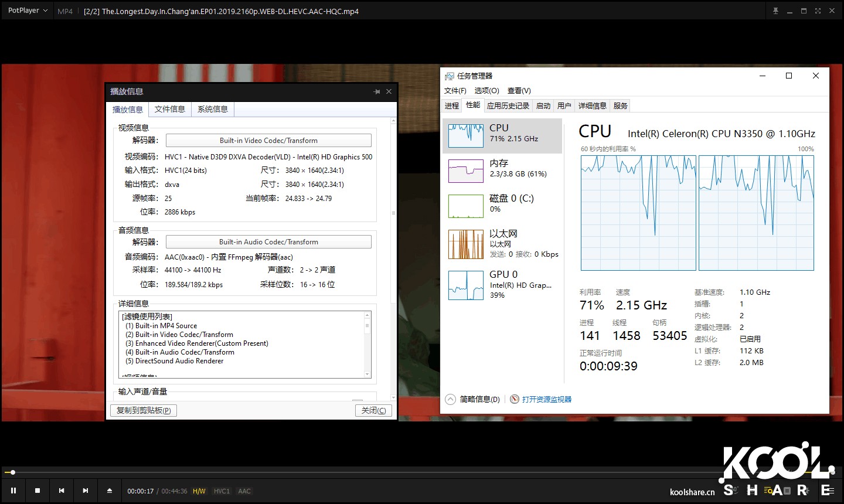Viewport: 844px width, 504px height.
Task: Open media with the eject icon
Action: (x=109, y=491)
